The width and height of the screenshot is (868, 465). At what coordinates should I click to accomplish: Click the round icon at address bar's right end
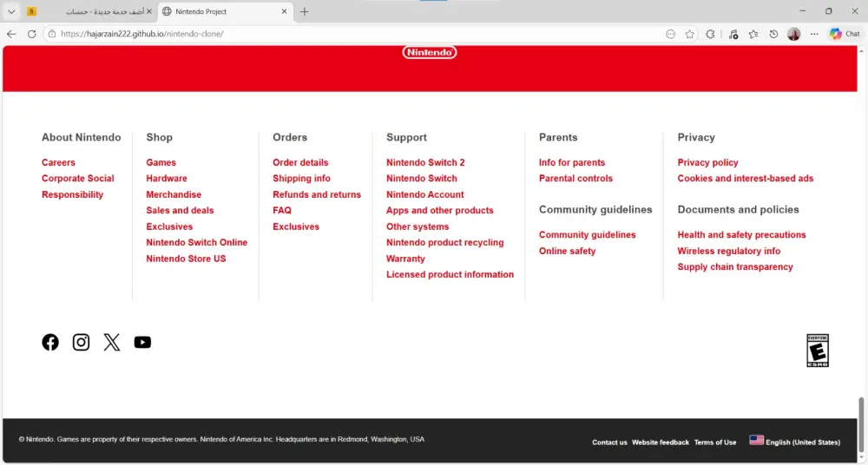click(x=670, y=34)
